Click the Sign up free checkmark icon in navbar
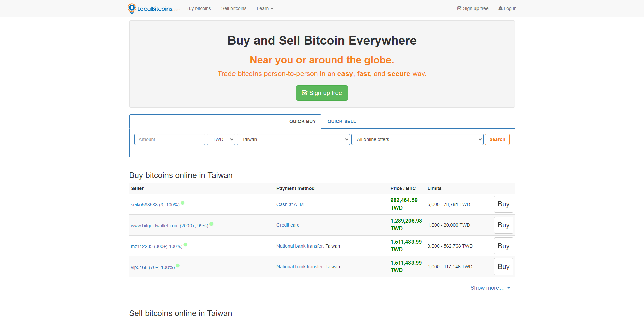The height and width of the screenshot is (317, 644). [459, 8]
